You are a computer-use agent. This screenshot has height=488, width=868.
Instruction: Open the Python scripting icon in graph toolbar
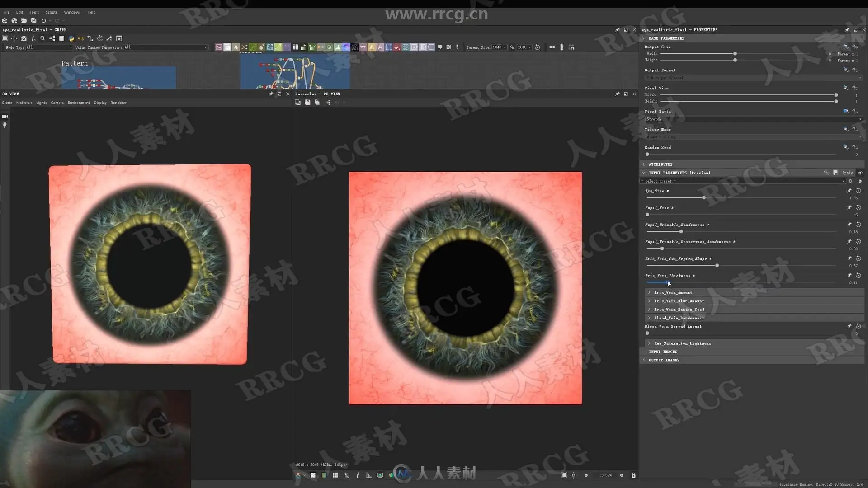click(x=71, y=38)
